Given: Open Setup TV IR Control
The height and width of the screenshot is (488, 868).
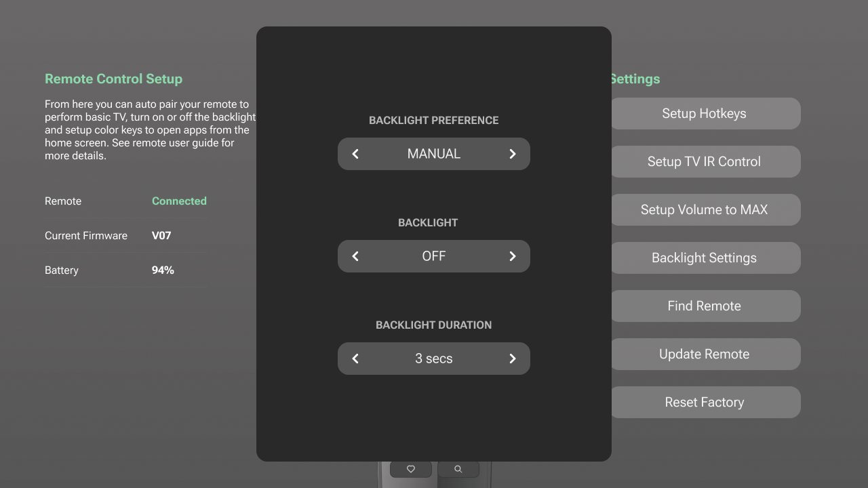Looking at the screenshot, I should tap(705, 161).
